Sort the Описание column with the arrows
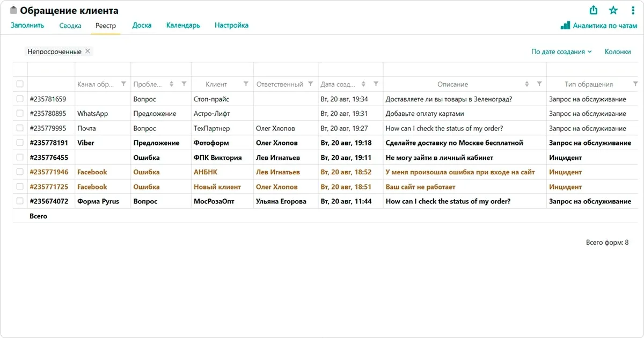The image size is (644, 338). [526, 84]
